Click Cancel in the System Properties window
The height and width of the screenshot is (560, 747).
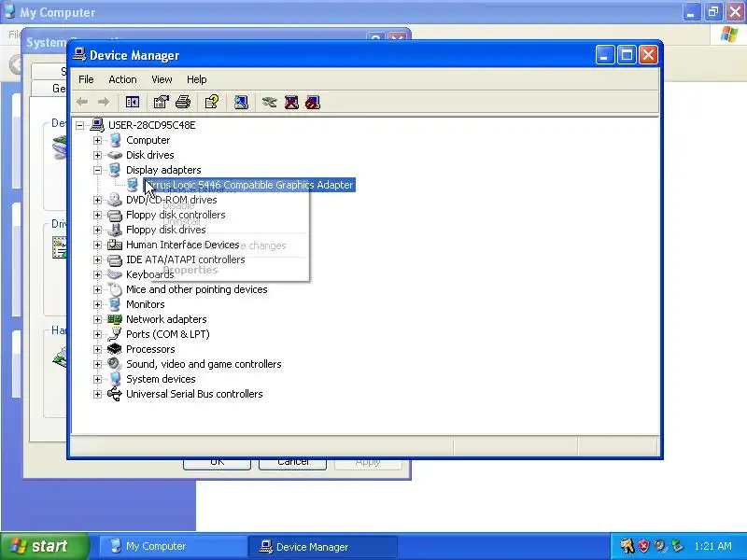click(x=292, y=464)
